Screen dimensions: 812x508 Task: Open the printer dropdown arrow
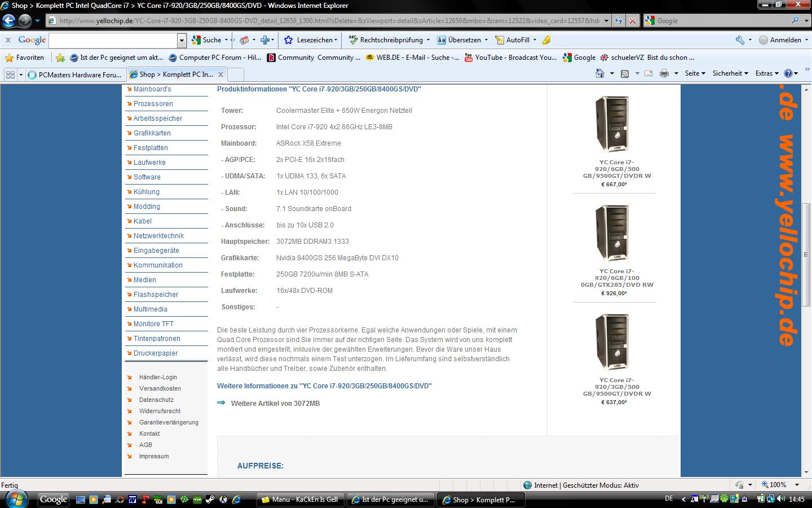pos(676,73)
